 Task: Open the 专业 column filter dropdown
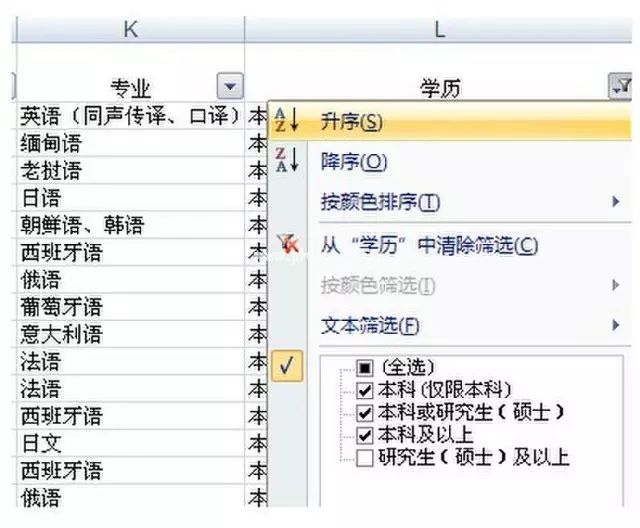coord(231,88)
